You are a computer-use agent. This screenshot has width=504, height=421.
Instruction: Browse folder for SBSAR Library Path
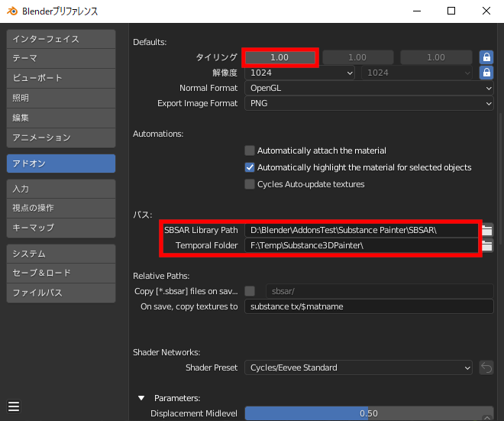click(x=487, y=230)
